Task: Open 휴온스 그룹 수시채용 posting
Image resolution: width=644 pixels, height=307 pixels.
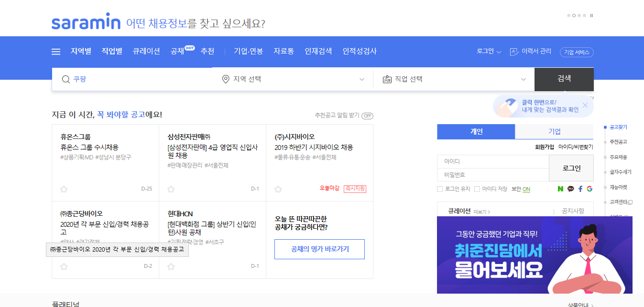Action: [x=89, y=148]
